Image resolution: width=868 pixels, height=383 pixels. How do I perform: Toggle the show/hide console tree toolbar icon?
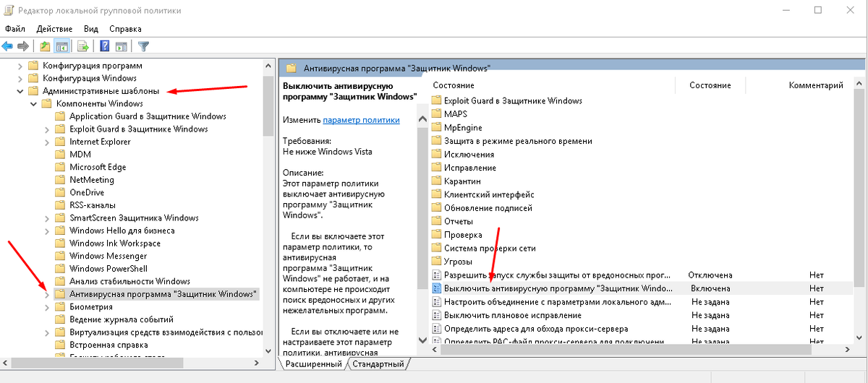[61, 46]
